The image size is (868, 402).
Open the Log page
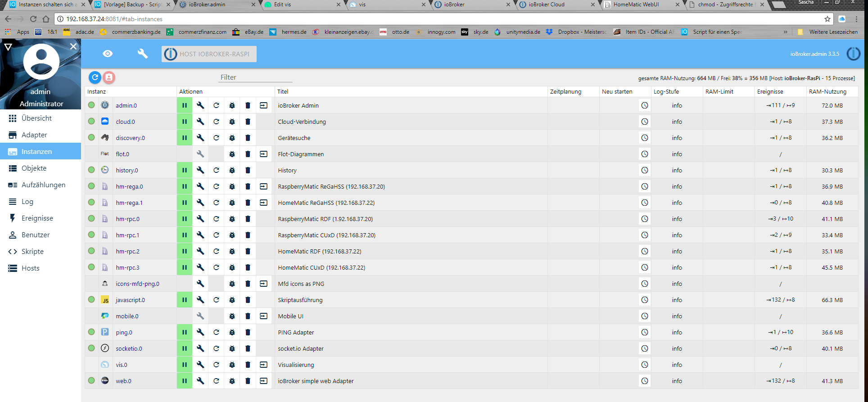pyautogui.click(x=41, y=201)
